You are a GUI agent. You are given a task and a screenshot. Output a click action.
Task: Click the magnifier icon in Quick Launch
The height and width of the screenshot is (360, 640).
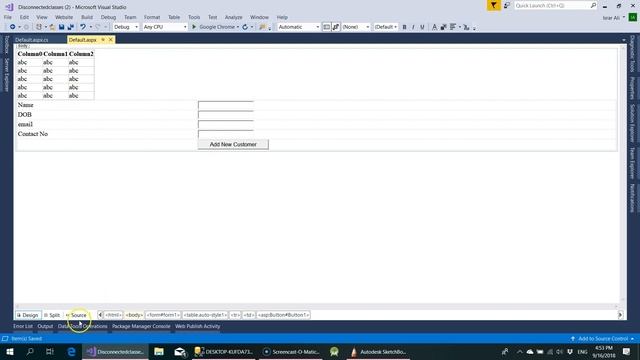pos(593,5)
